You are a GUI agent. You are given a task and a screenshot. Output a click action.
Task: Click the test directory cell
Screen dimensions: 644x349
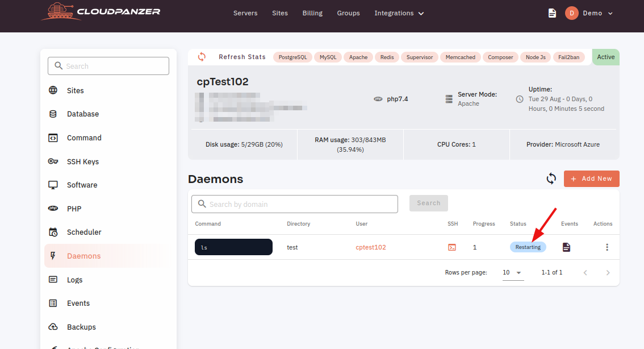292,247
